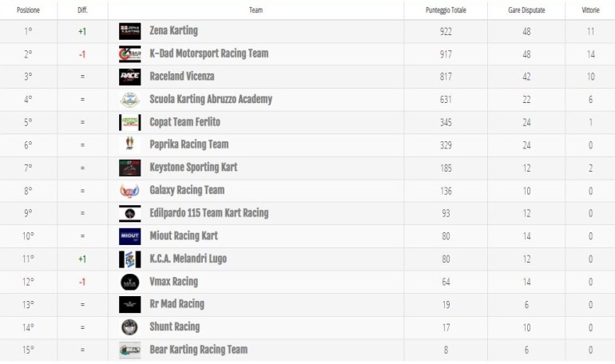615x364 pixels.
Task: Open the Bear Karting Racing Team link
Action: point(198,350)
